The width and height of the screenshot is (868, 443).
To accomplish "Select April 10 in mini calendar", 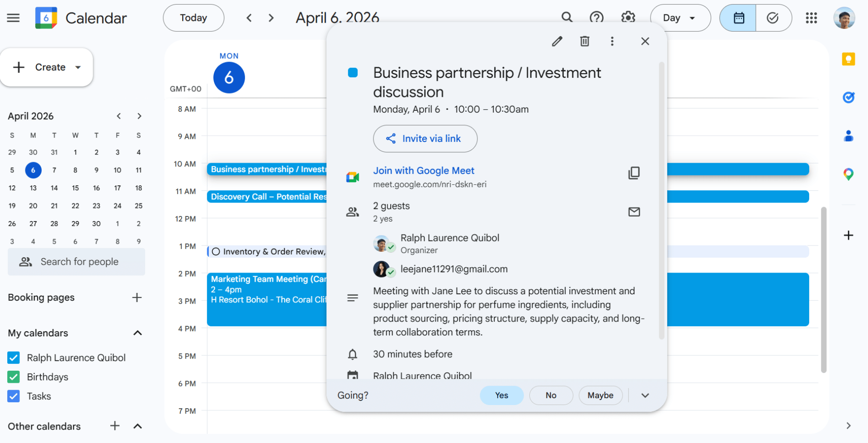I will (x=118, y=170).
